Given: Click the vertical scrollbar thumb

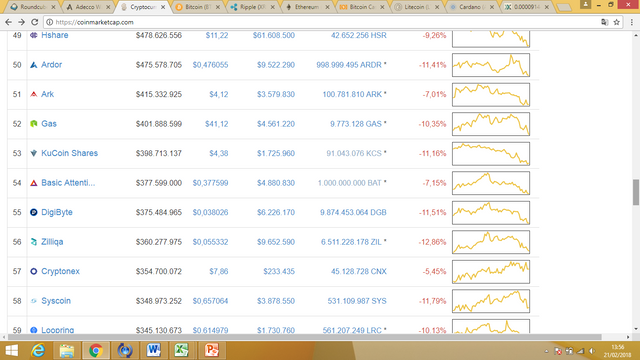Looking at the screenshot, I should [636, 192].
